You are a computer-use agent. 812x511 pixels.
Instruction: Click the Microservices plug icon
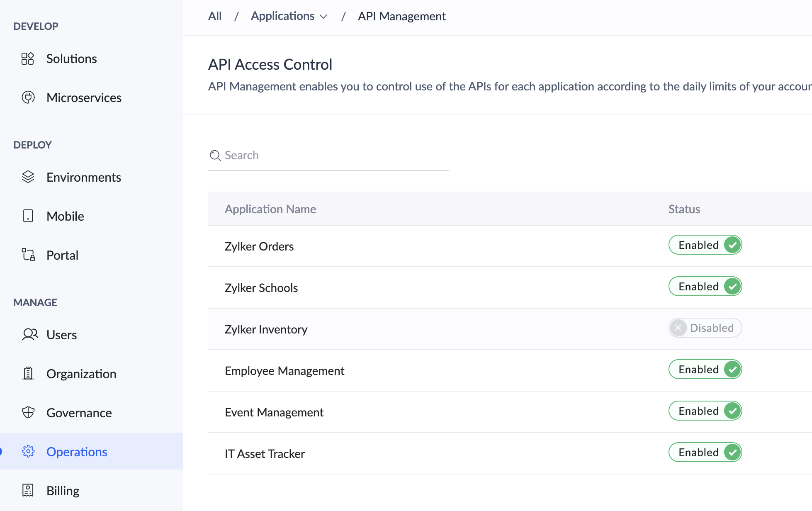(x=28, y=97)
